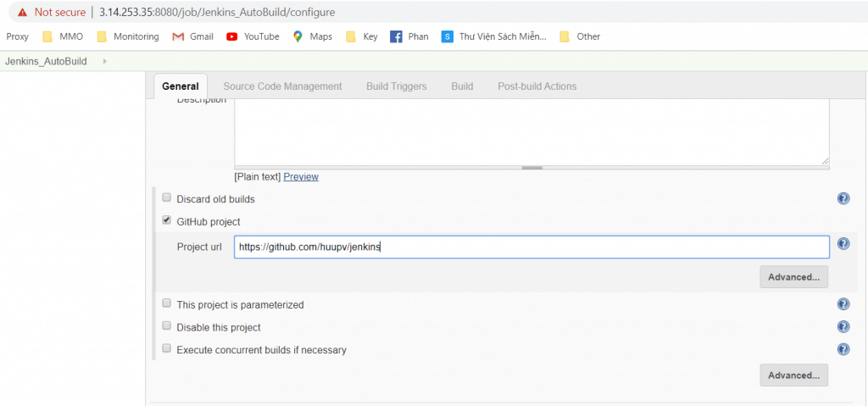Click the browser address bar URL
The image size is (868, 406).
coord(217,12)
